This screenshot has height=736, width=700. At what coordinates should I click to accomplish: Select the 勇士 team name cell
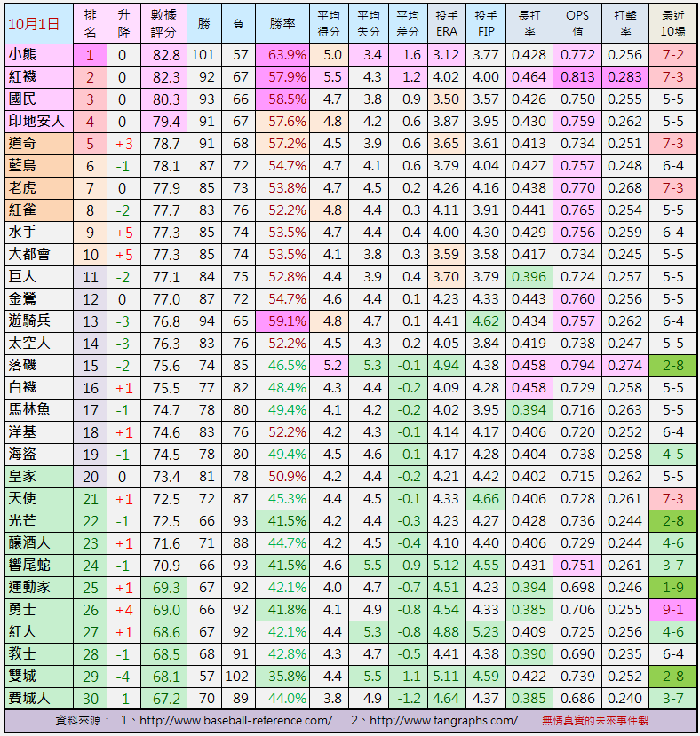39,610
